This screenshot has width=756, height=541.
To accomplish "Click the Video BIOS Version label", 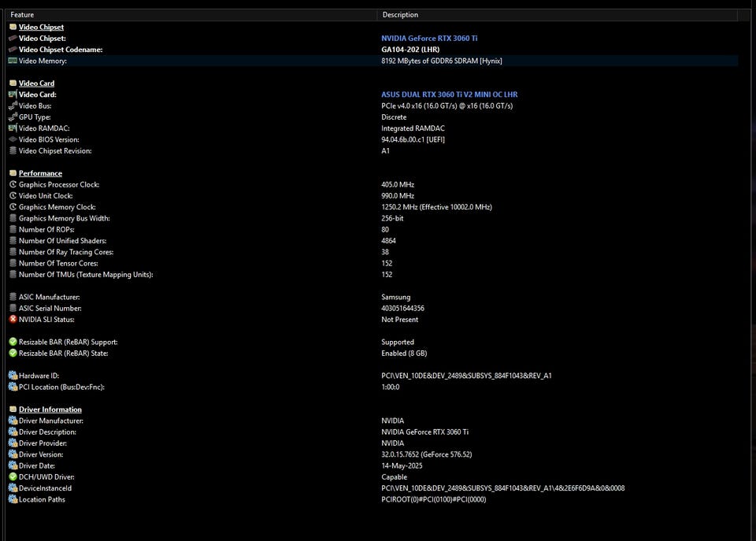I will tap(49, 139).
